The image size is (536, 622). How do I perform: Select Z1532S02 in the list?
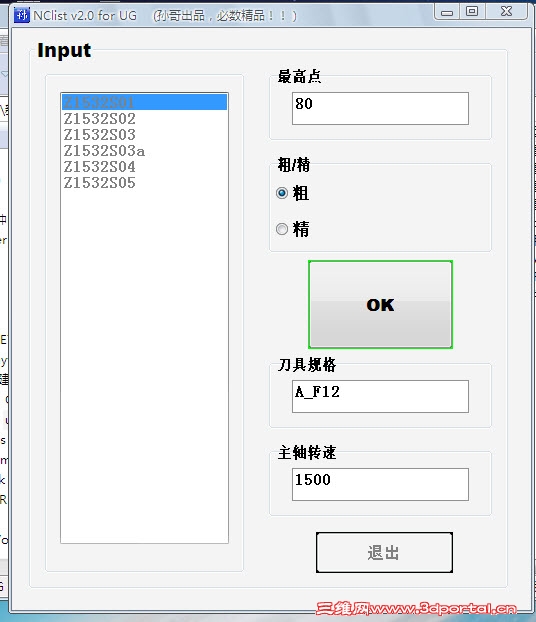pos(144,119)
